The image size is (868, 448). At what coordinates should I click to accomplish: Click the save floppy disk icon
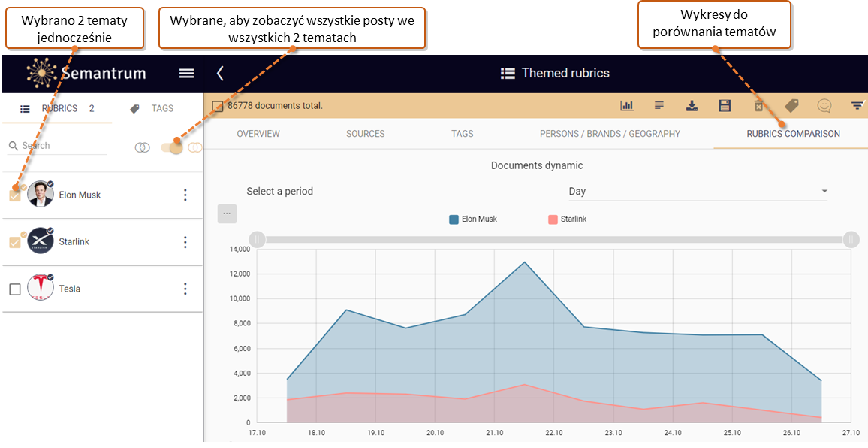click(x=725, y=105)
